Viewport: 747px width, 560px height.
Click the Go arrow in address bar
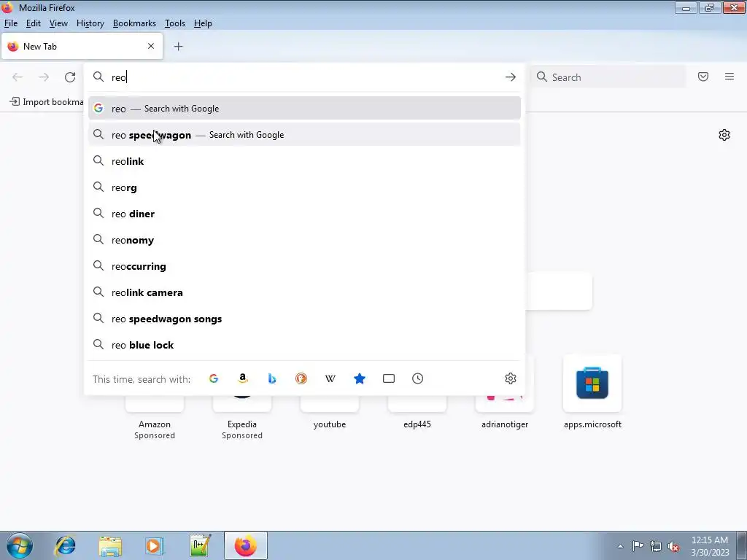(x=510, y=77)
